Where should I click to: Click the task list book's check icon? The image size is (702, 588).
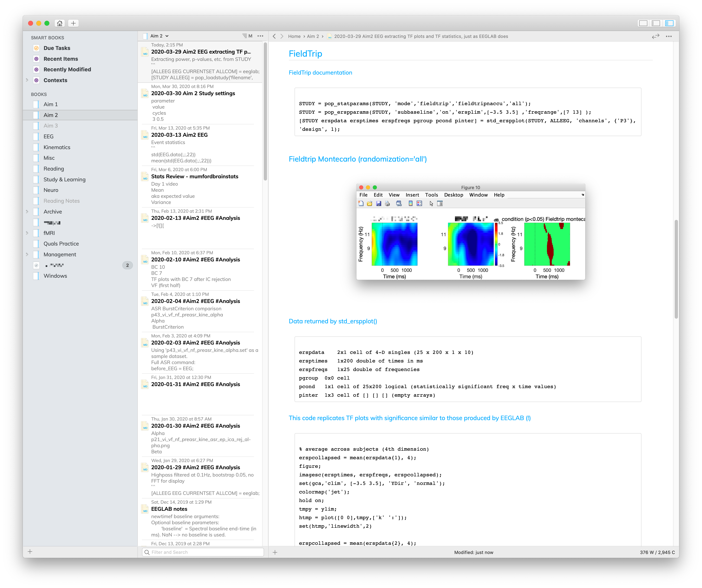[x=36, y=265]
